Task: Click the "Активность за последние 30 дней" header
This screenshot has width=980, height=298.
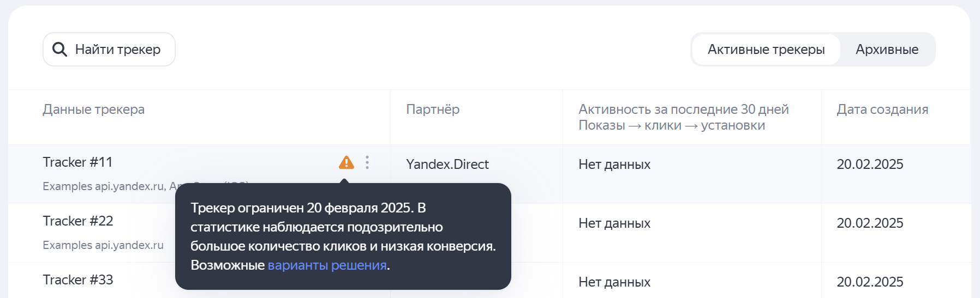Action: pyautogui.click(x=683, y=110)
